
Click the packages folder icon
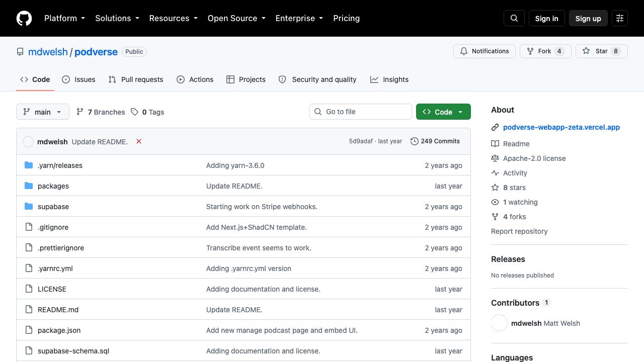29,186
